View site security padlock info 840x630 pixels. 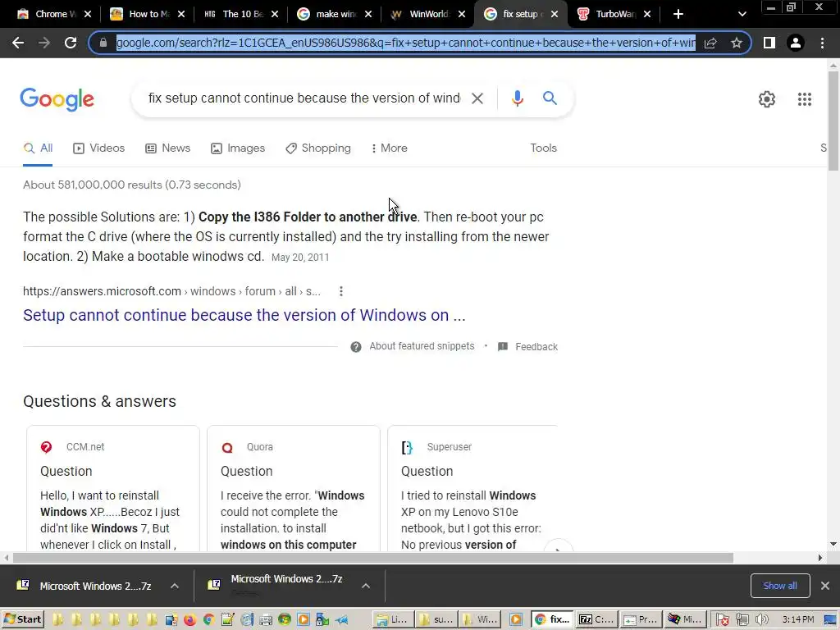pyautogui.click(x=103, y=43)
